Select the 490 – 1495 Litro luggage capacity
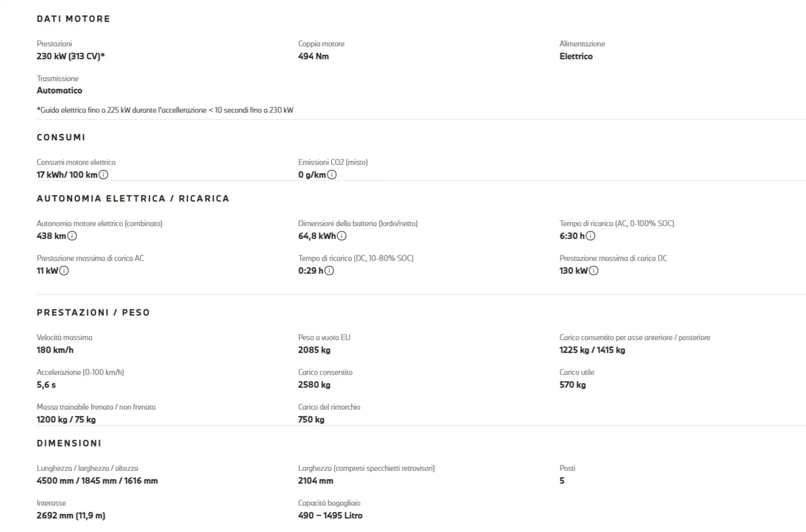806x532 pixels. pos(330,515)
